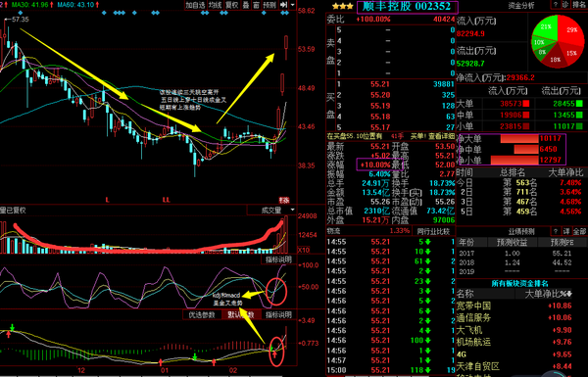Open the 同行业比较 industry comparison link
The height and width of the screenshot is (377, 588).
pos(433,231)
